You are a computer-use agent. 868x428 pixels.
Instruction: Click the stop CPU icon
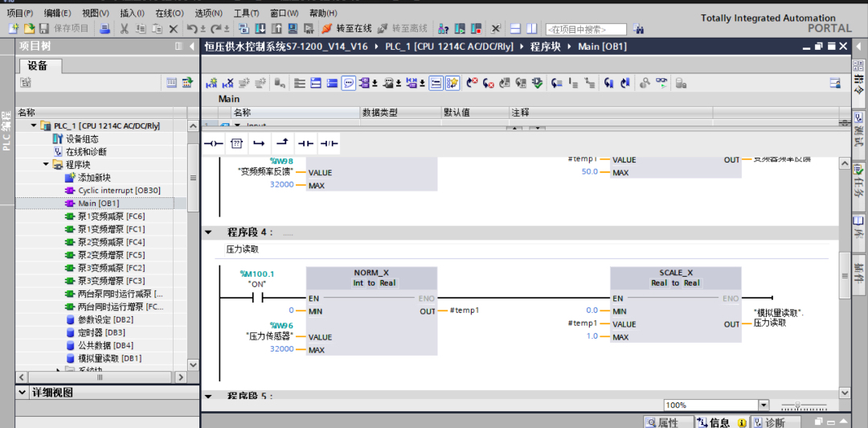[x=476, y=28]
